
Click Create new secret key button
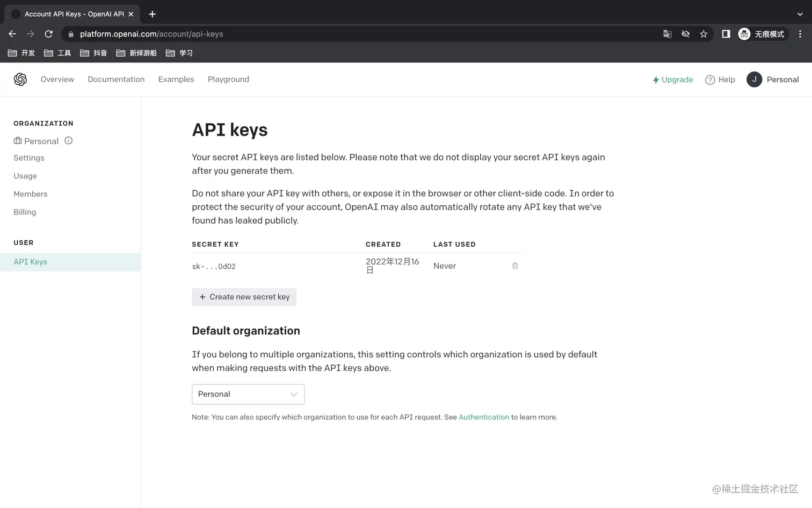[244, 297]
